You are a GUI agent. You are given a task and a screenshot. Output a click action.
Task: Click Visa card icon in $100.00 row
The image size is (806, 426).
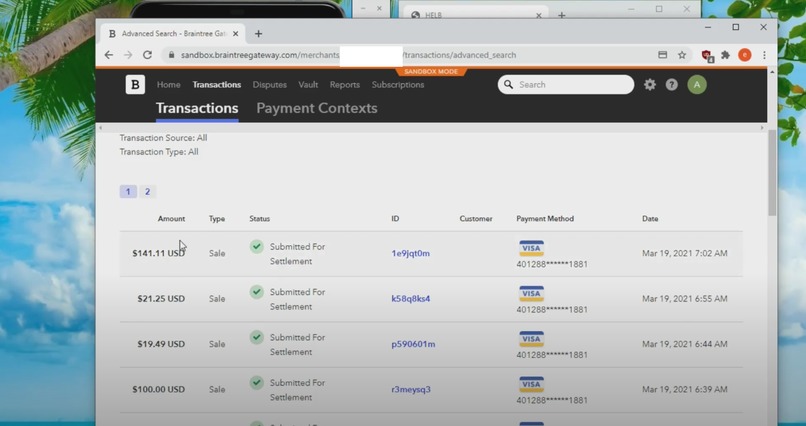pyautogui.click(x=532, y=384)
